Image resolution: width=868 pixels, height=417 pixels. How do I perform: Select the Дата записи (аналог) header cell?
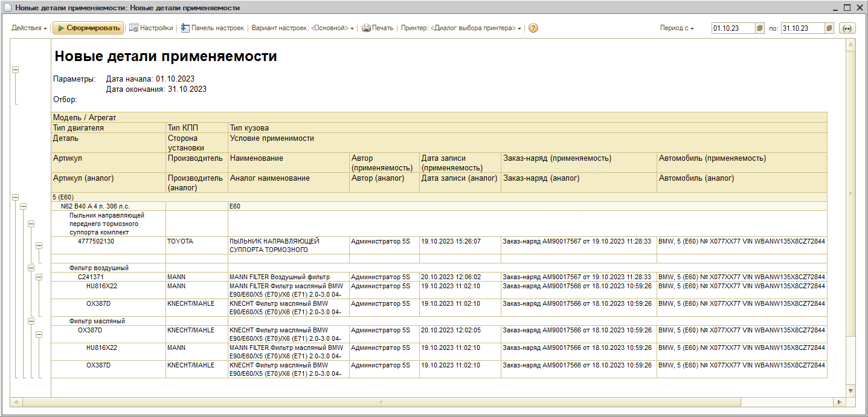click(x=460, y=183)
